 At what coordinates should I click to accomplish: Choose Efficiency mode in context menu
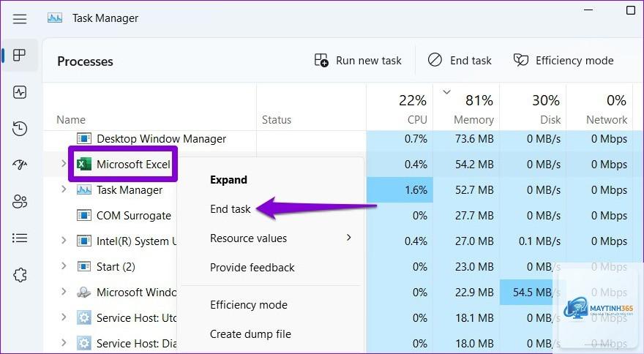[249, 305]
